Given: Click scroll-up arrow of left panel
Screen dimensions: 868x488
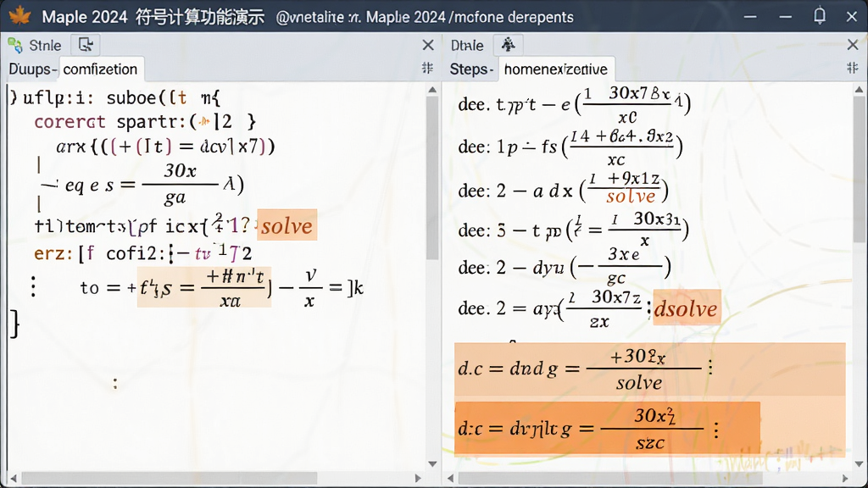Looking at the screenshot, I should pyautogui.click(x=432, y=90).
